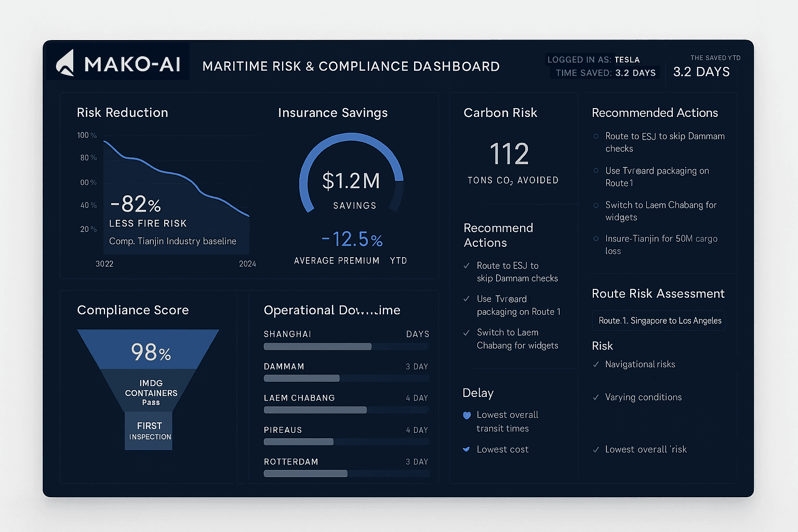Toggle the Route to ESJ checkmark in Recommend Actions

tap(467, 266)
